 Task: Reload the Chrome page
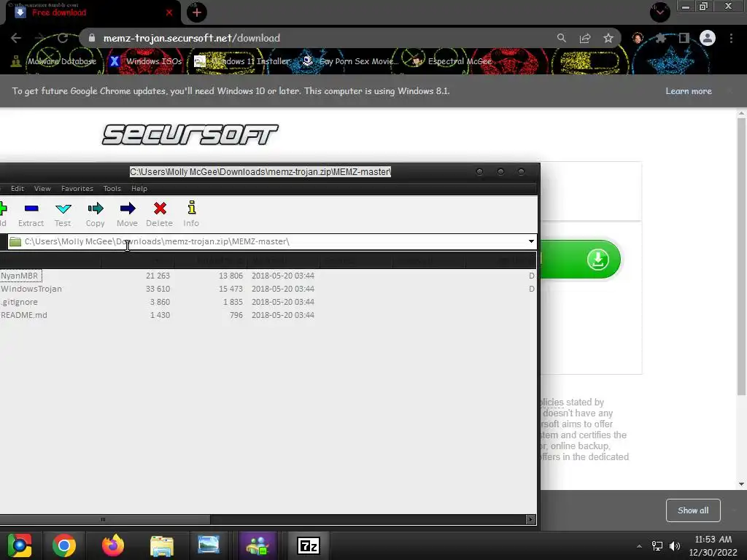(x=63, y=38)
